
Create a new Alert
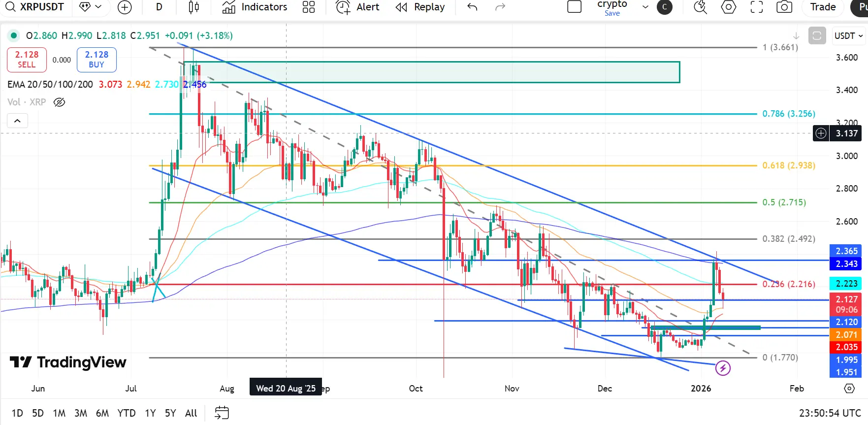click(357, 7)
